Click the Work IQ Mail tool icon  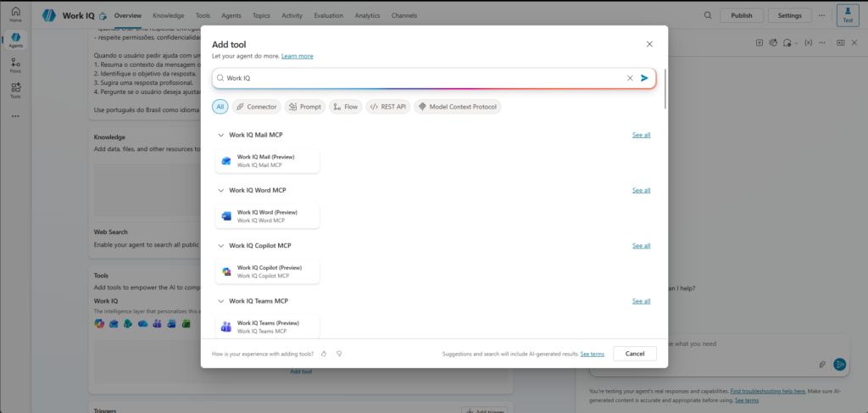(x=225, y=161)
